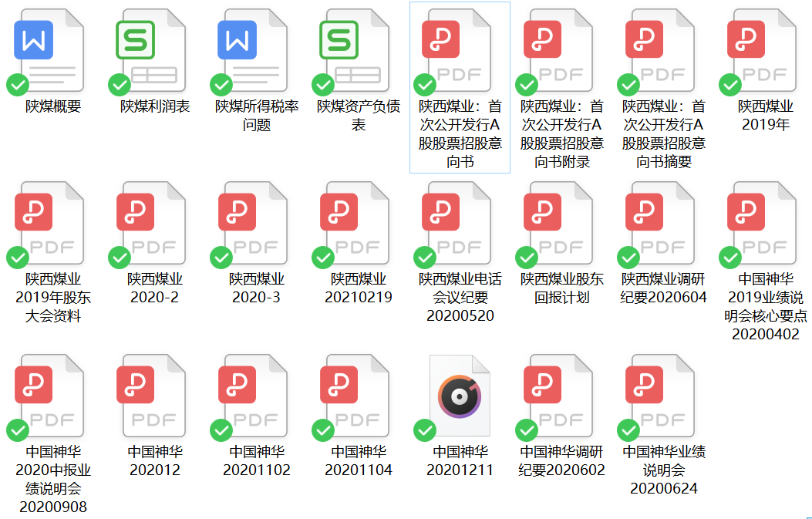
Task: Select the 陕西煤业20210219 PDF icon
Action: [354, 223]
